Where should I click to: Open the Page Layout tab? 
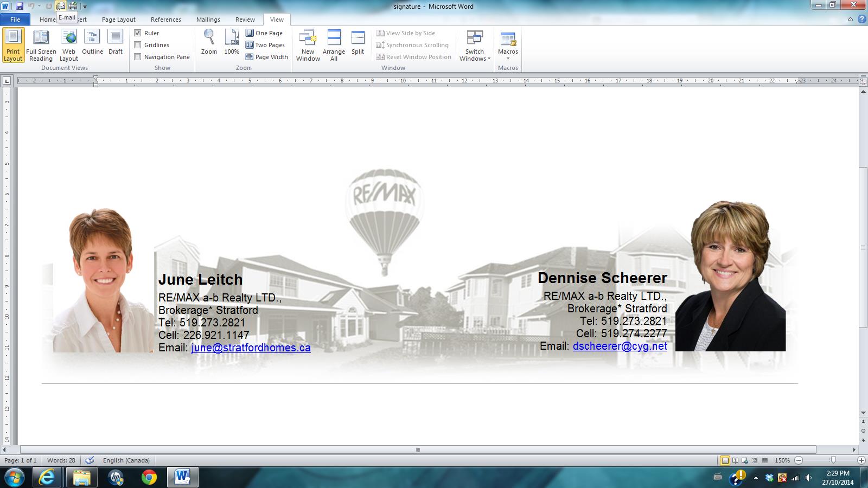pos(119,20)
